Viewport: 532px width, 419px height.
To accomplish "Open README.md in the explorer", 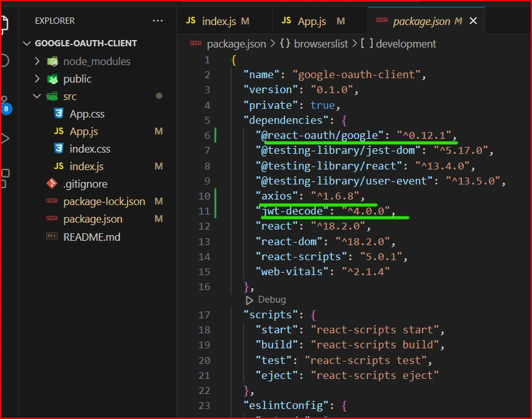I will pos(92,237).
